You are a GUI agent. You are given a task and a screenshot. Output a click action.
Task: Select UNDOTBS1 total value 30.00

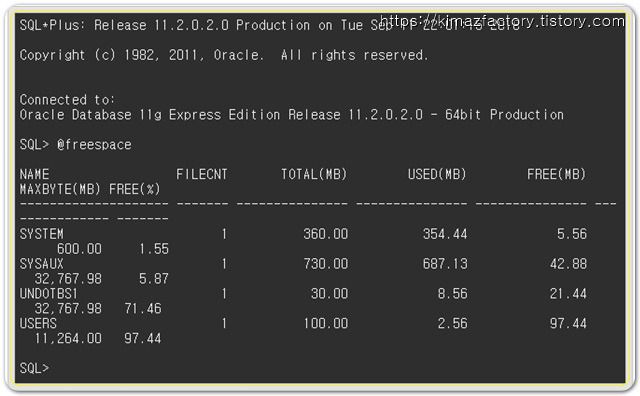(329, 294)
